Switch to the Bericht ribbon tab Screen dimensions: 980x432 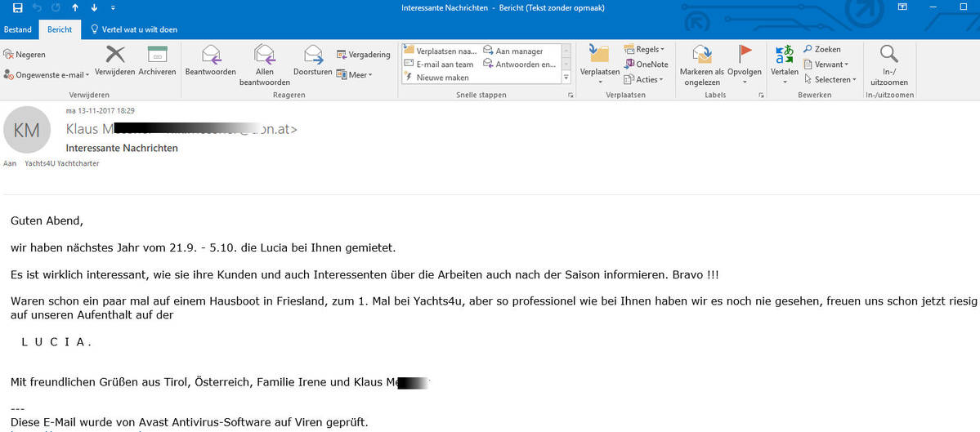point(60,29)
